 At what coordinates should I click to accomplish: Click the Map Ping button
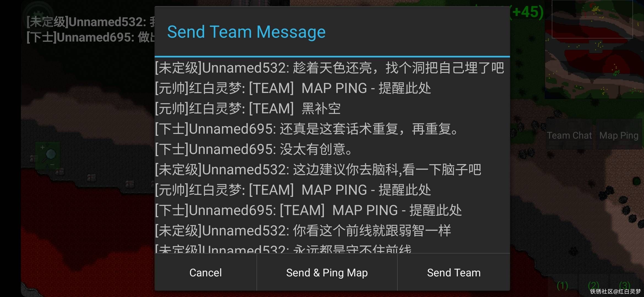click(x=619, y=135)
